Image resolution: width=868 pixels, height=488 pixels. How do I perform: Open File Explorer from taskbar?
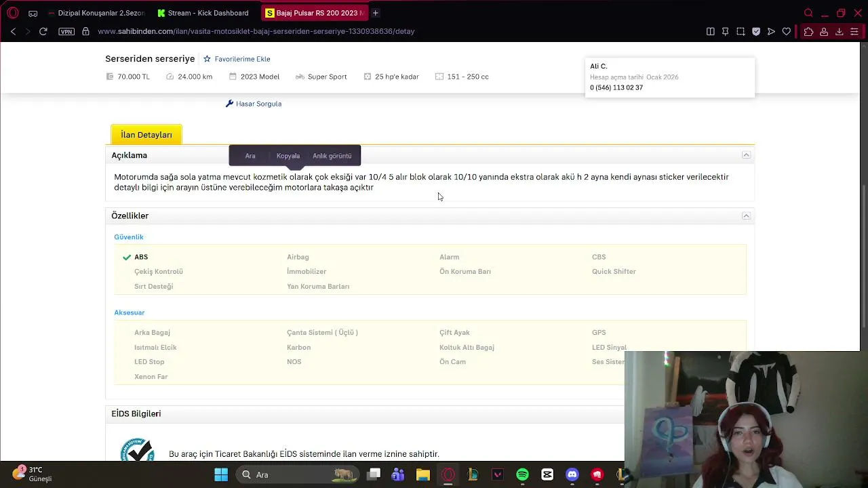(x=423, y=474)
